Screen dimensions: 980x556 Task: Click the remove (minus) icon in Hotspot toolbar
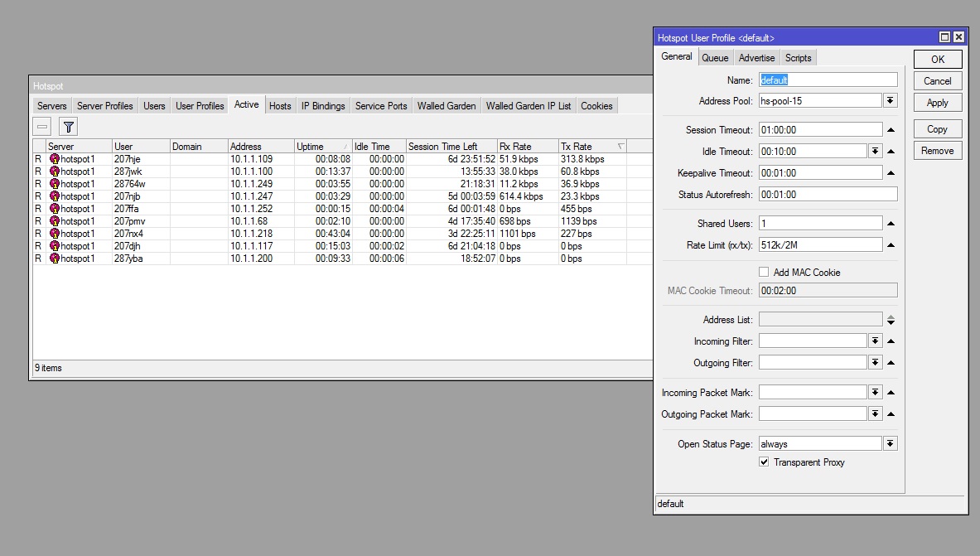click(41, 126)
